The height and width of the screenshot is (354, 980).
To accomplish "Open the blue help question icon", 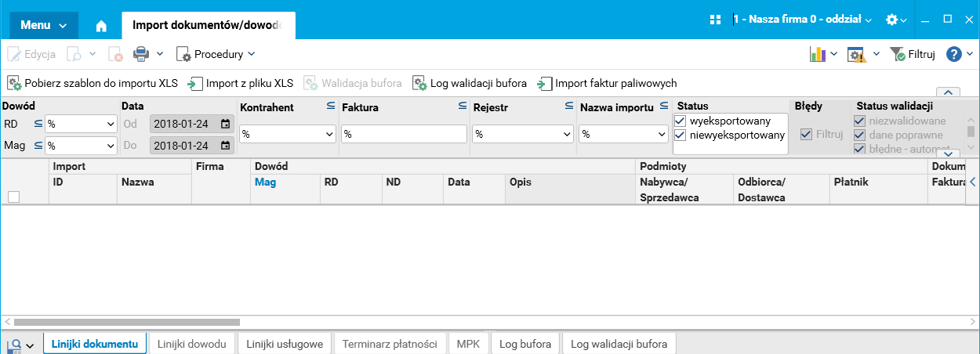I will 954,54.
